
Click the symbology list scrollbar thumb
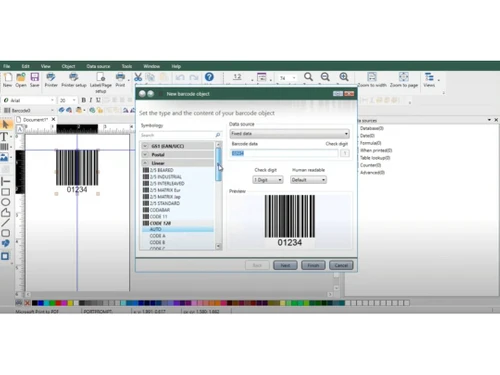click(218, 165)
